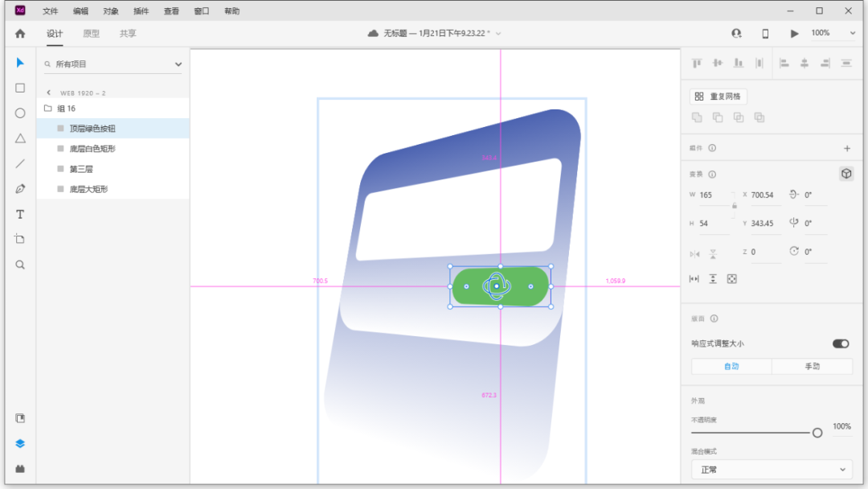The height and width of the screenshot is (489, 868).
Task: Select the Artboard tool
Action: pos(20,240)
